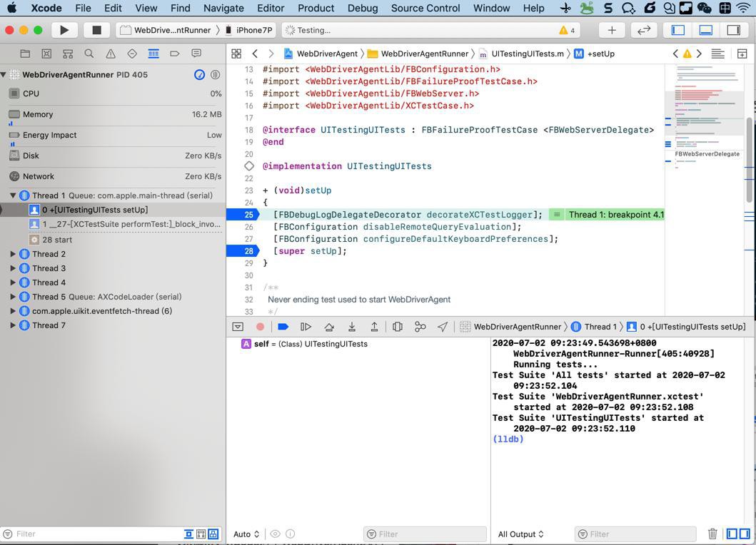756x545 pixels.
Task: Collapse Thread 1 disclosure triangle
Action: click(x=13, y=195)
